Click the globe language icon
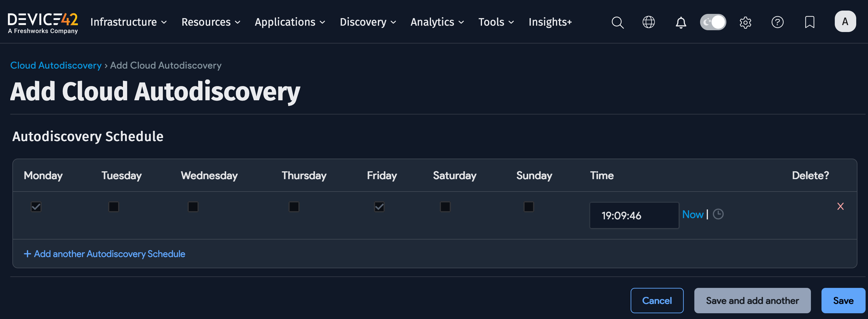The image size is (868, 319). [x=648, y=22]
